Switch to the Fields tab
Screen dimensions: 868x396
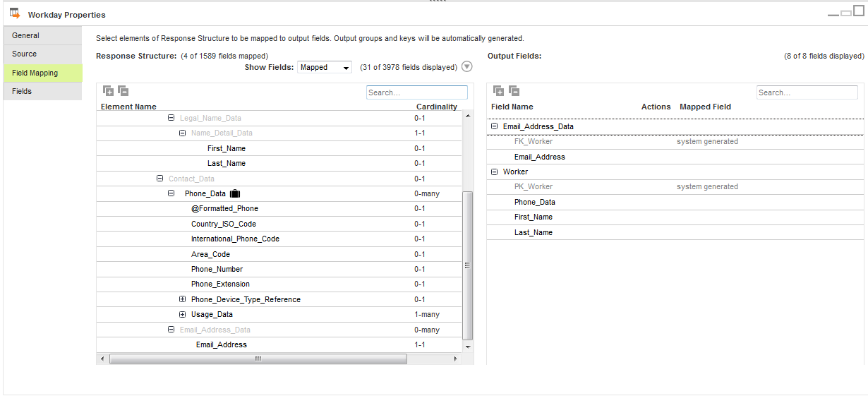42,91
